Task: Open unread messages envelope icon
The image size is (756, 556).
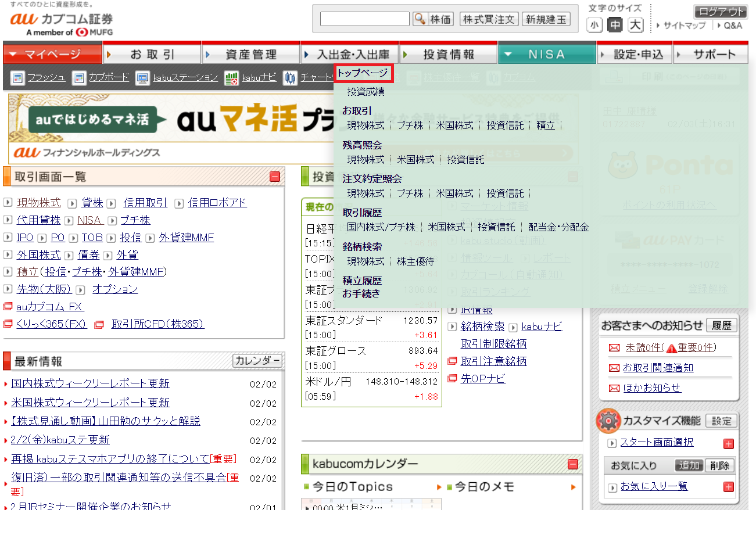Action: tap(614, 348)
